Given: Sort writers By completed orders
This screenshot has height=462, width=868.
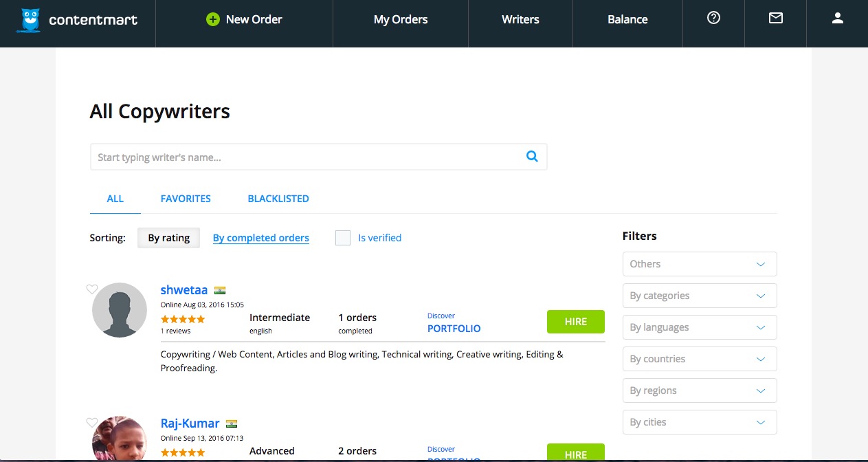Looking at the screenshot, I should [x=261, y=238].
